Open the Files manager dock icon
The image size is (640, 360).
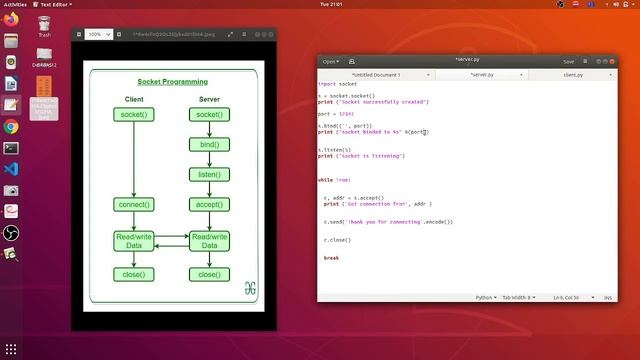(11, 41)
